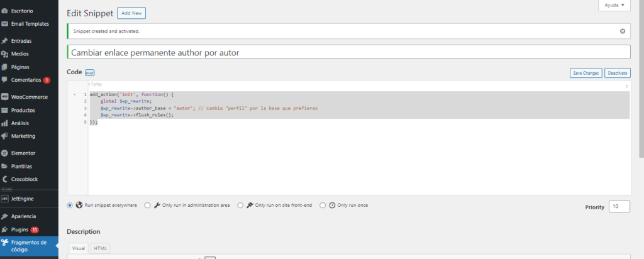The width and height of the screenshot is (644, 259).
Task: Click the Email Templates envelope icon
Action: click(4, 25)
